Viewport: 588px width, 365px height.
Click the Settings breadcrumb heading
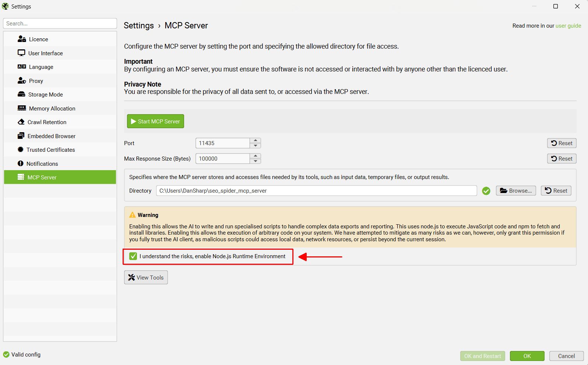[x=139, y=25]
